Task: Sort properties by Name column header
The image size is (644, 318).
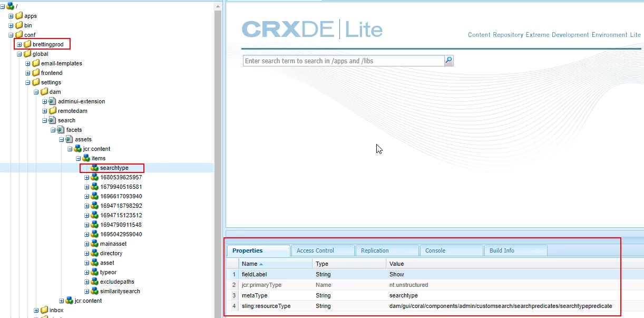Action: point(276,264)
